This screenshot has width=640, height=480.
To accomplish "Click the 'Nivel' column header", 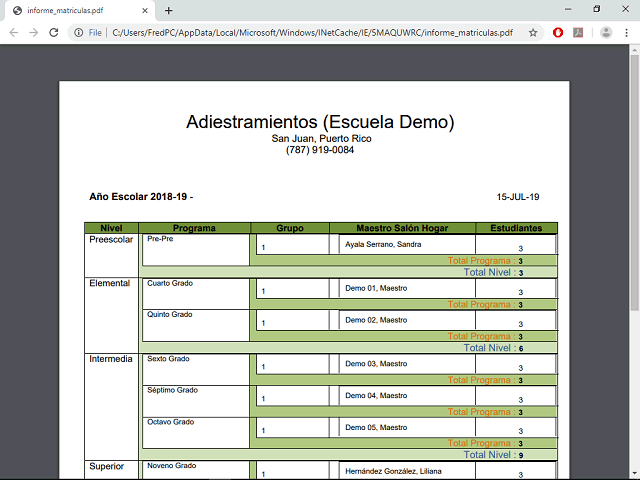I will [x=111, y=228].
